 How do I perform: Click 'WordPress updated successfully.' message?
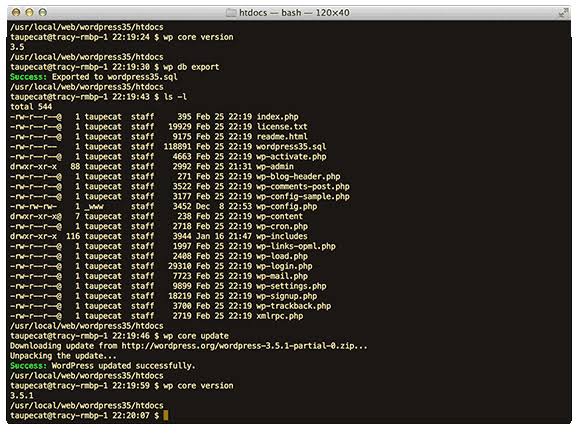124,366
